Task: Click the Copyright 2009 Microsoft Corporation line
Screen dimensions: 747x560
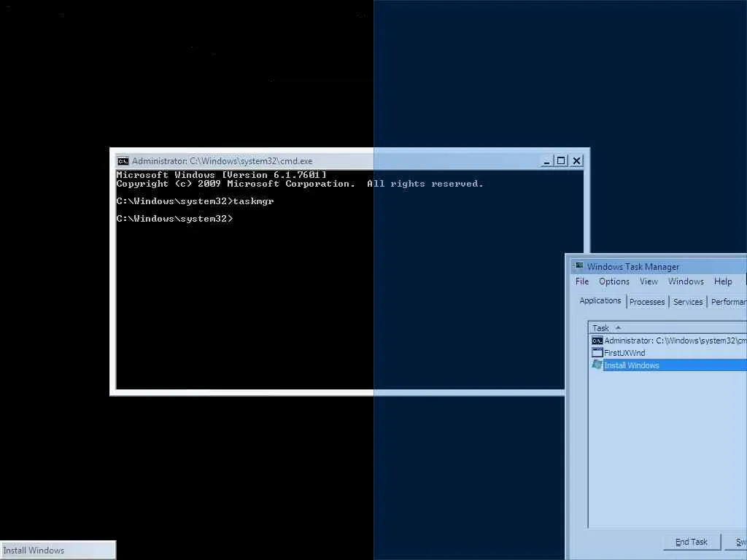Action: [x=300, y=184]
